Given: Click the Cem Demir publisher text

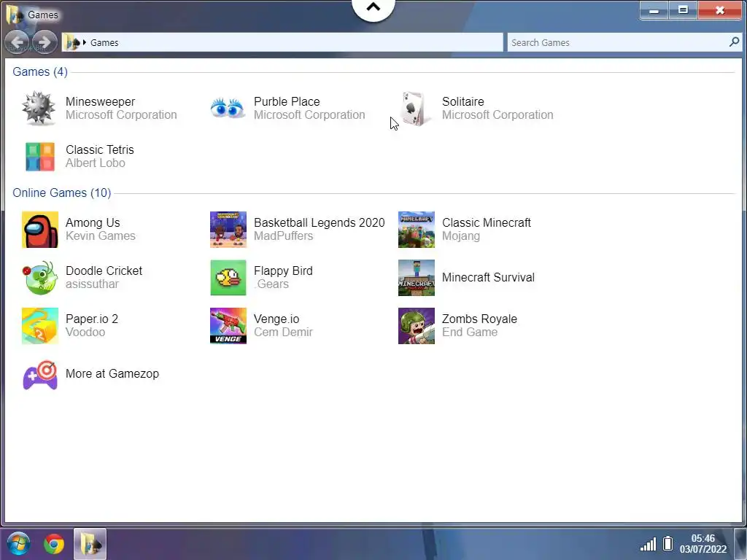Looking at the screenshot, I should (x=283, y=332).
